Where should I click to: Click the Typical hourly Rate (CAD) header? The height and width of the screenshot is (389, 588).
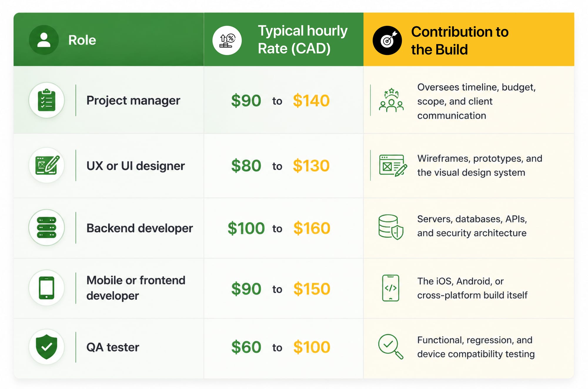303,40
